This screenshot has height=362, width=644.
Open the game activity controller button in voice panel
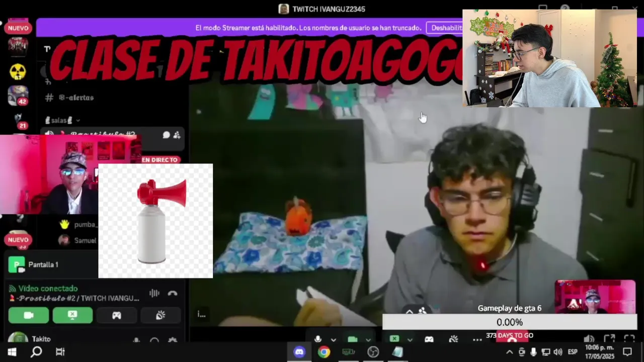click(116, 315)
